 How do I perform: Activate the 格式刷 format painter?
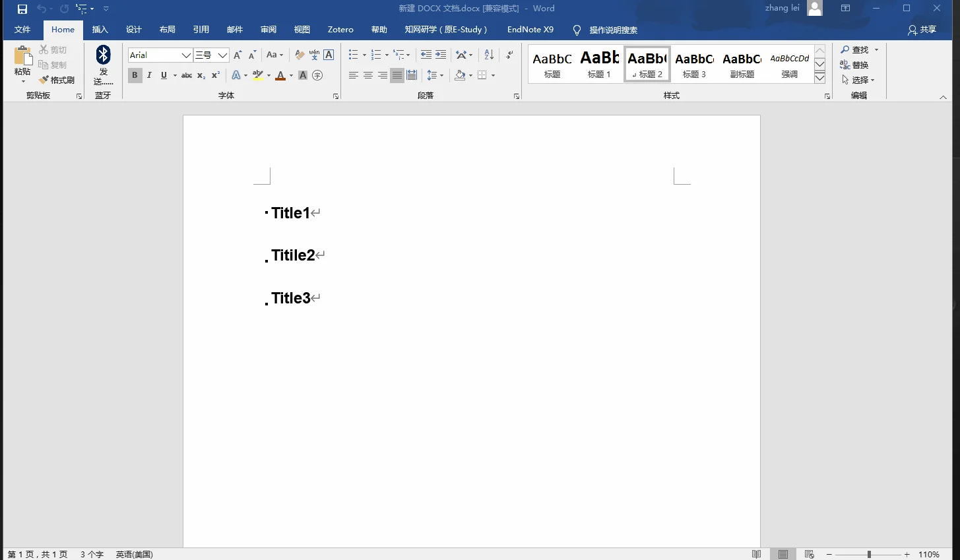pos(57,80)
